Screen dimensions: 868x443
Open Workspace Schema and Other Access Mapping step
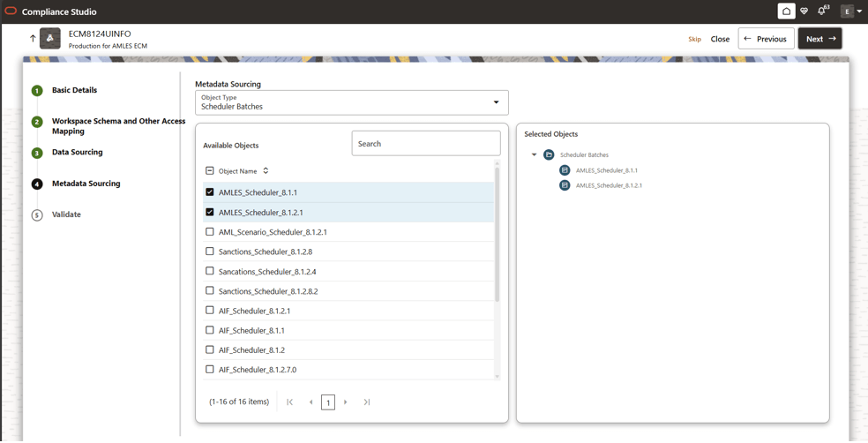click(x=118, y=125)
